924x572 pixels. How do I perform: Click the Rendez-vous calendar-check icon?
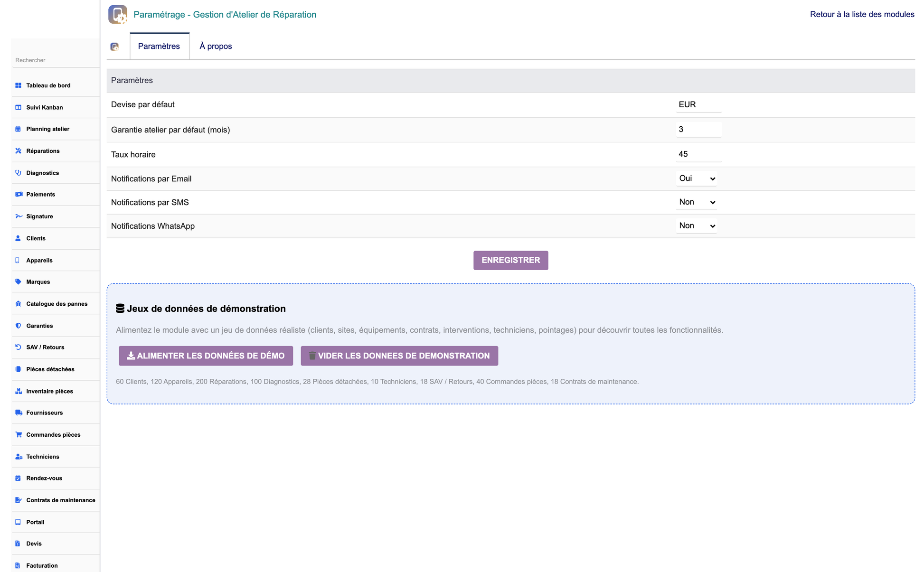click(18, 478)
